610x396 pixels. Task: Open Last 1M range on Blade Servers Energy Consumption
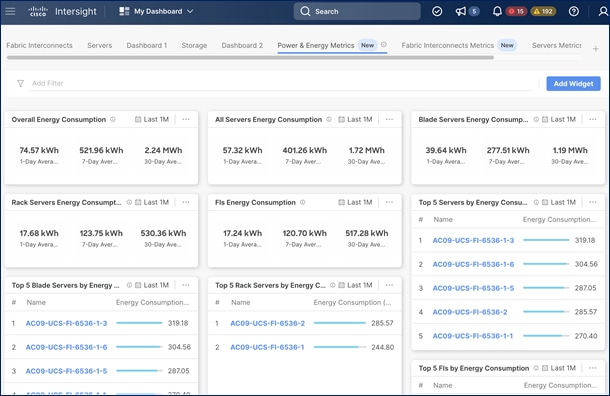coord(559,119)
